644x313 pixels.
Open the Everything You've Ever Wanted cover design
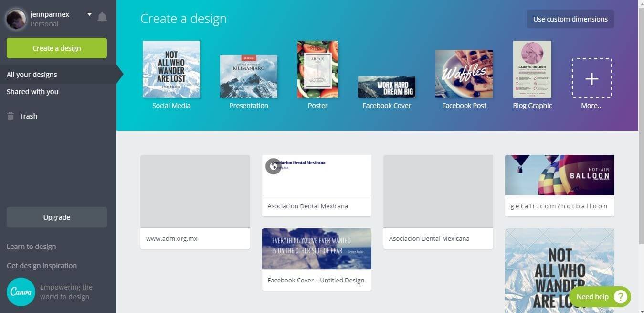click(x=317, y=248)
